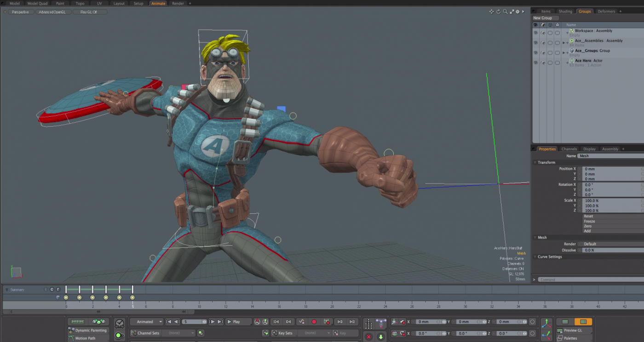The image size is (644, 342).
Task: Toggle visibility of Workspace assembly
Action: 535,33
